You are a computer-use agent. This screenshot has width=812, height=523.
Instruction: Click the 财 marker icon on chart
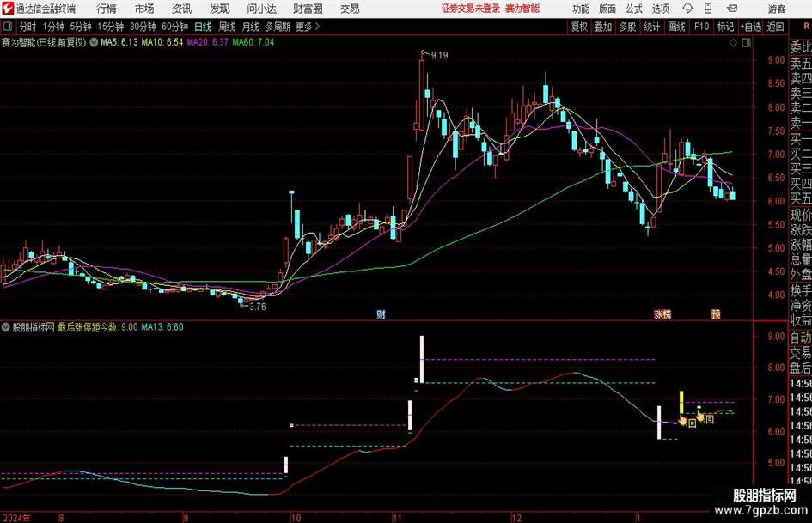coord(382,313)
